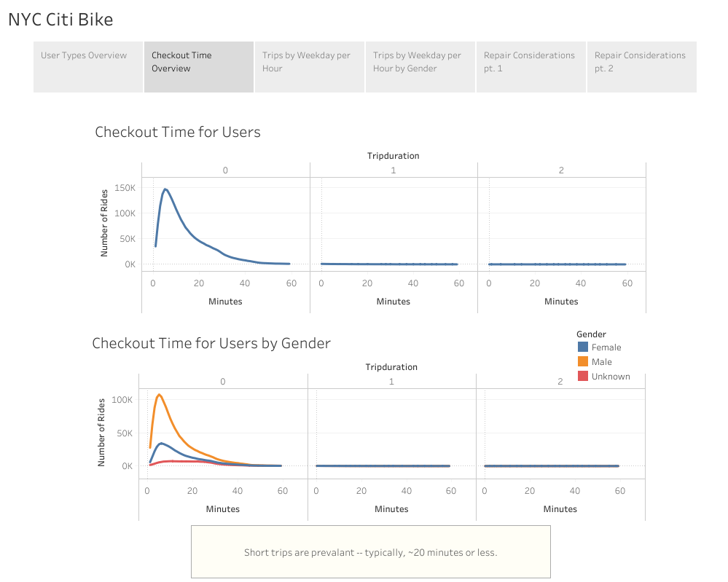Click the orange Male line peak in gender chart
The height and width of the screenshot is (582, 728).
pos(160,395)
